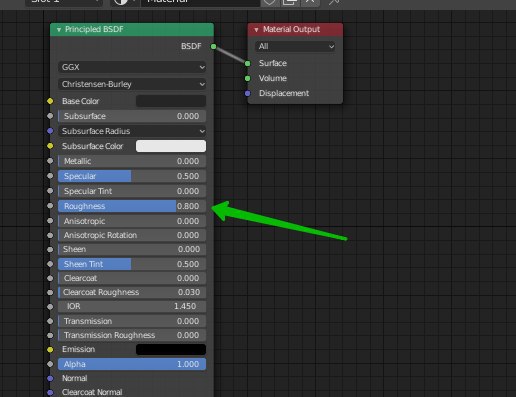Expand the Subsurface Radius dropdown
This screenshot has width=516, height=397.
pos(132,131)
